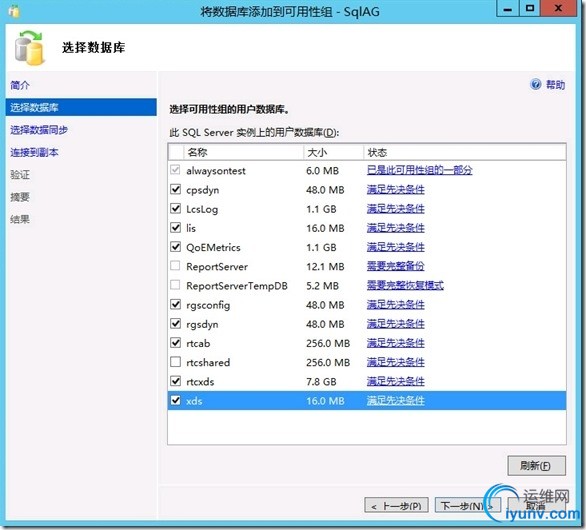The height and width of the screenshot is (530, 586).
Task: Open the rtcxds row status link
Action: point(395,382)
